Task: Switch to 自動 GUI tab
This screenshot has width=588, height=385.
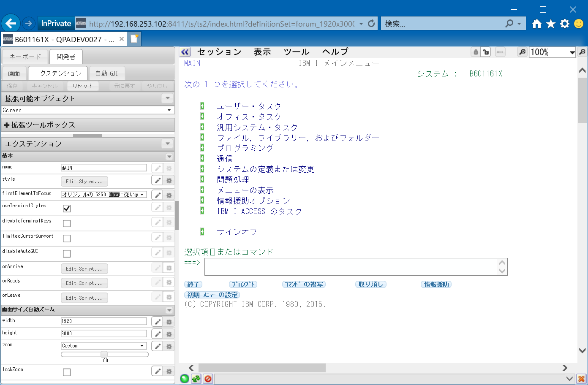Action: (106, 73)
